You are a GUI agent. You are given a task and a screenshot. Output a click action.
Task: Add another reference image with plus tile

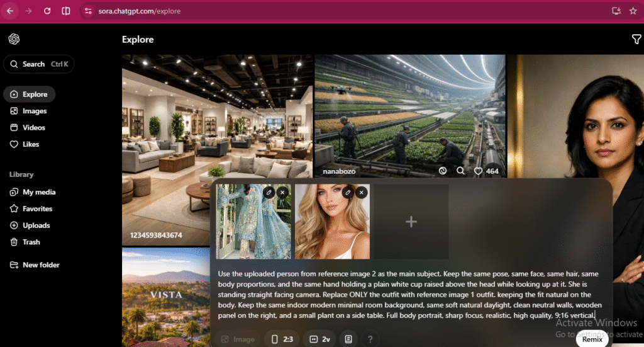click(x=411, y=222)
